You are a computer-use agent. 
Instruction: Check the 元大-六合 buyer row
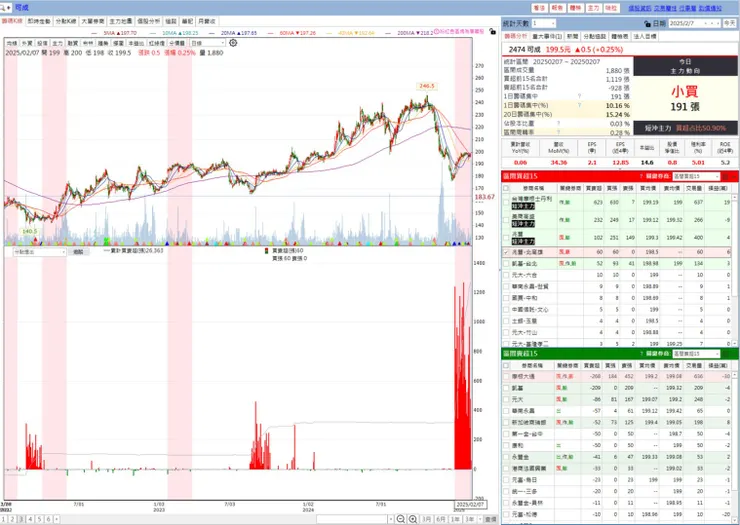point(506,275)
